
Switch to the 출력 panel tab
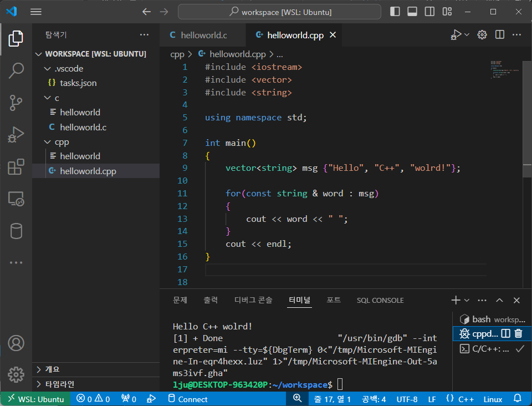coord(211,300)
